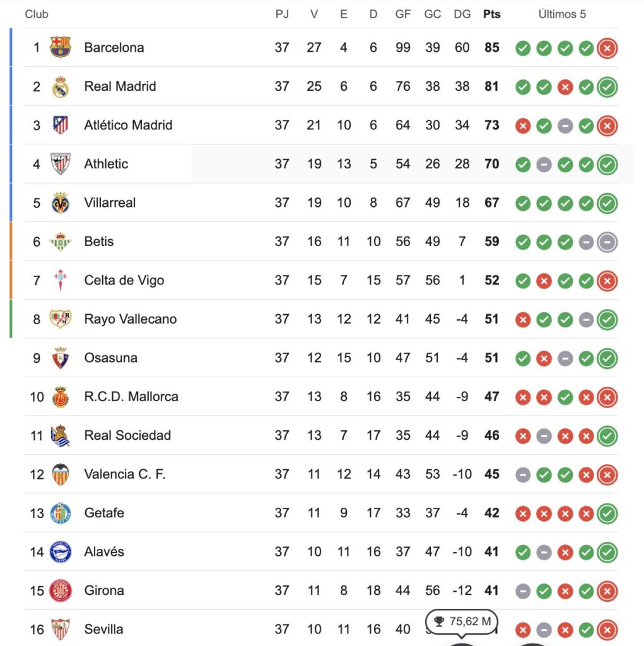Screen dimensions: 644x646
Task: Click the Getafe club logo
Action: (61, 513)
